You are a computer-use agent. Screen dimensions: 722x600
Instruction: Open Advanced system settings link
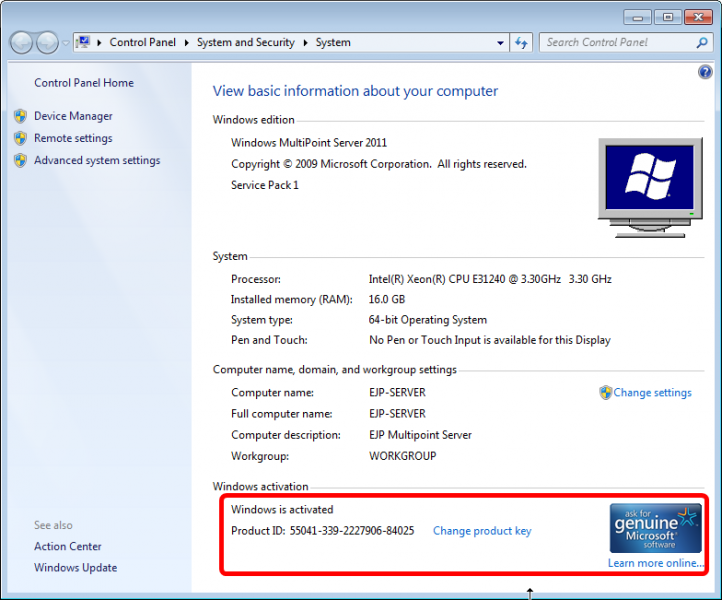click(97, 160)
